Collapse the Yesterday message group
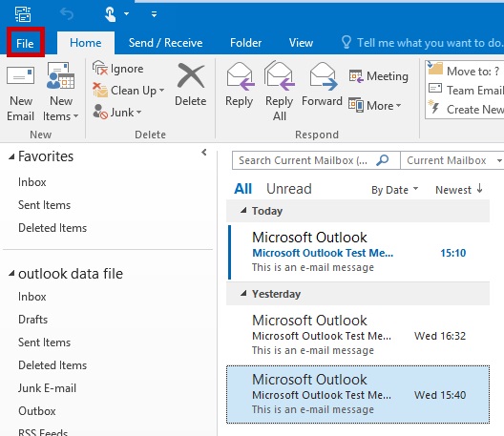This screenshot has width=504, height=436. [243, 293]
